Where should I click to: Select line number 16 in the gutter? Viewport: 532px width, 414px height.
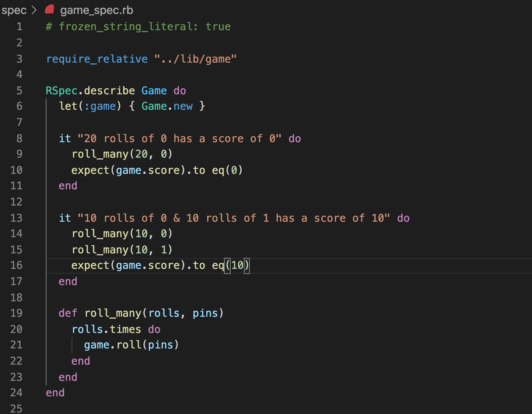[x=16, y=265]
